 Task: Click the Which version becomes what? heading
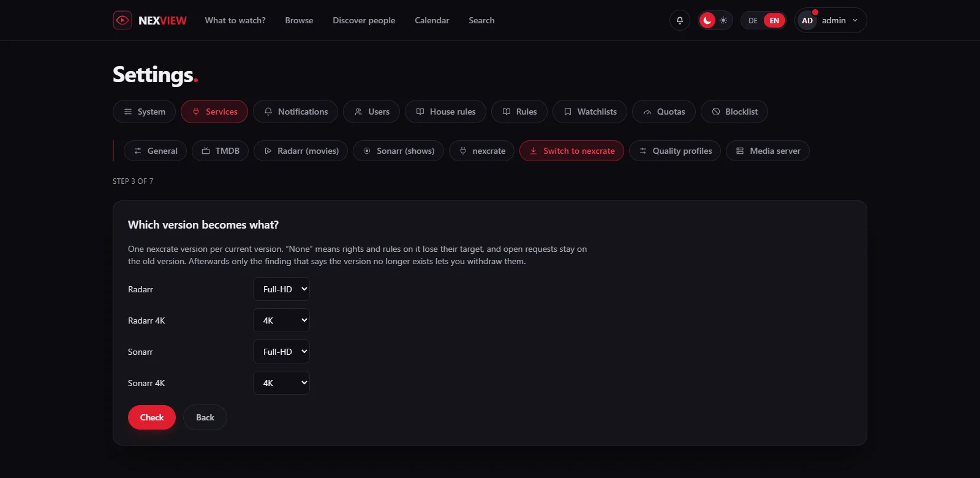pyautogui.click(x=203, y=225)
